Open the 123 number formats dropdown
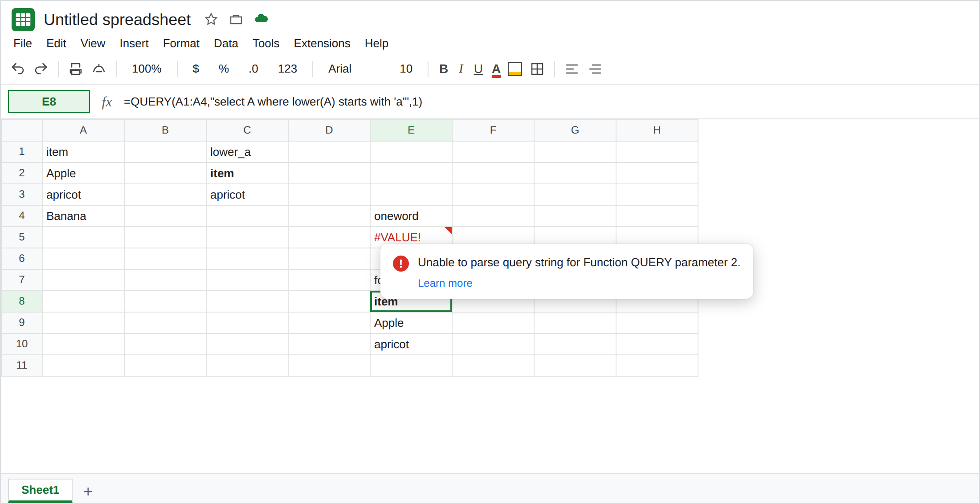This screenshot has height=504, width=980. tap(287, 69)
